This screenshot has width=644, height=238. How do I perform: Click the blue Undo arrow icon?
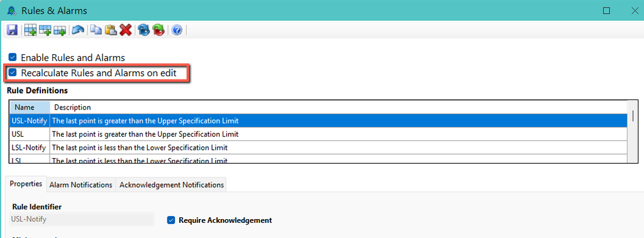(78, 30)
